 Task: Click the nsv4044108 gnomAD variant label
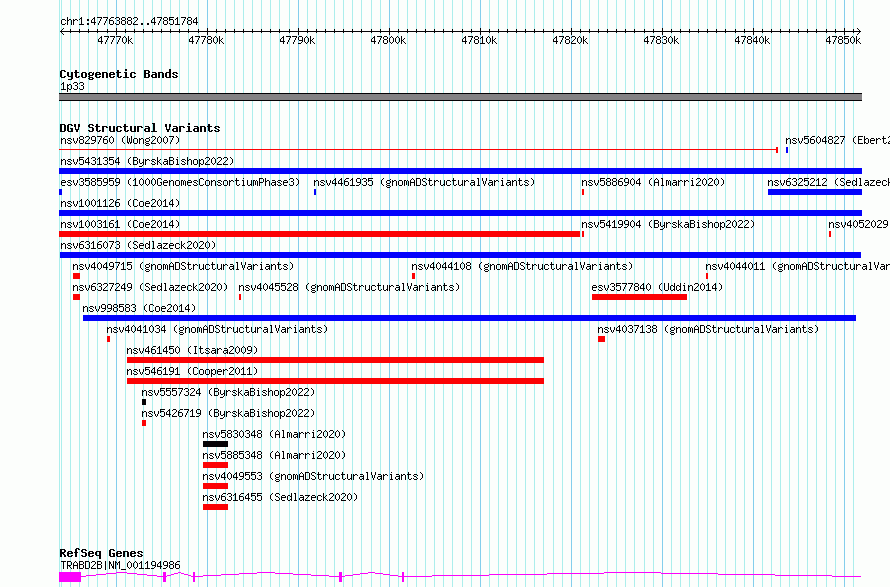click(x=522, y=266)
